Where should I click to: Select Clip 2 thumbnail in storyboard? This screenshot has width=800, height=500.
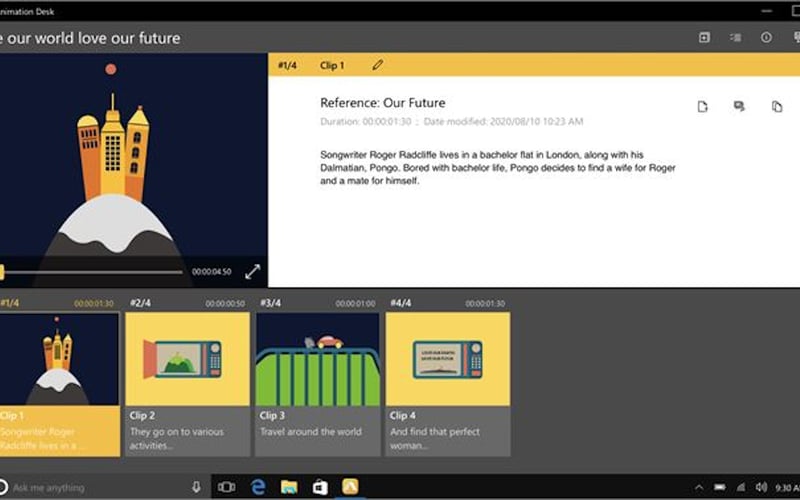[x=187, y=358]
